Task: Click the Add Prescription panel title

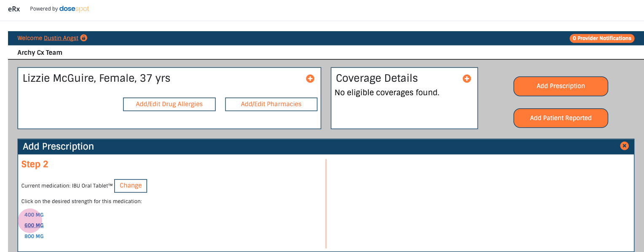Action: 58,146
